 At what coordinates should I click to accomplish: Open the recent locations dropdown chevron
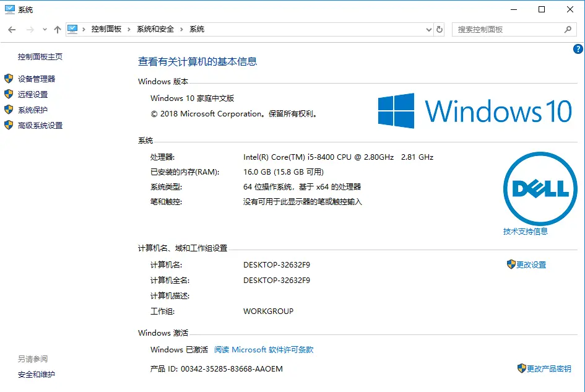pyautogui.click(x=45, y=30)
